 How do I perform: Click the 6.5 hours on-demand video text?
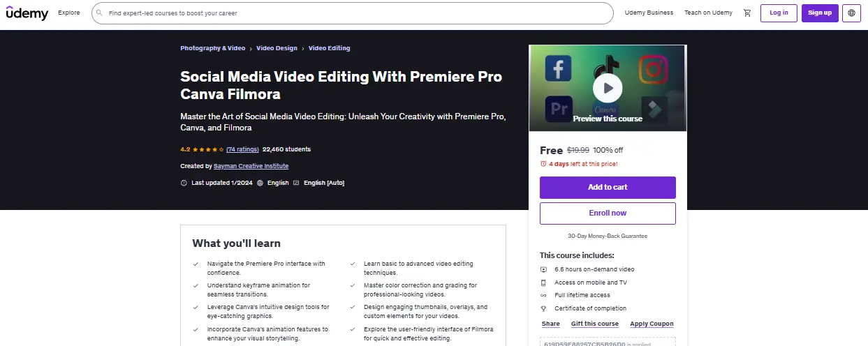point(594,269)
